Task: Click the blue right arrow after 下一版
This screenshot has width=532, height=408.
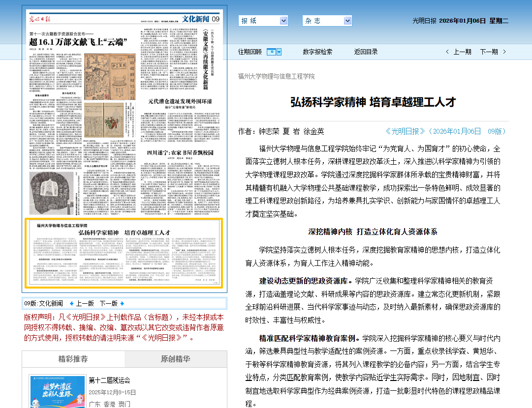Action: point(122,303)
